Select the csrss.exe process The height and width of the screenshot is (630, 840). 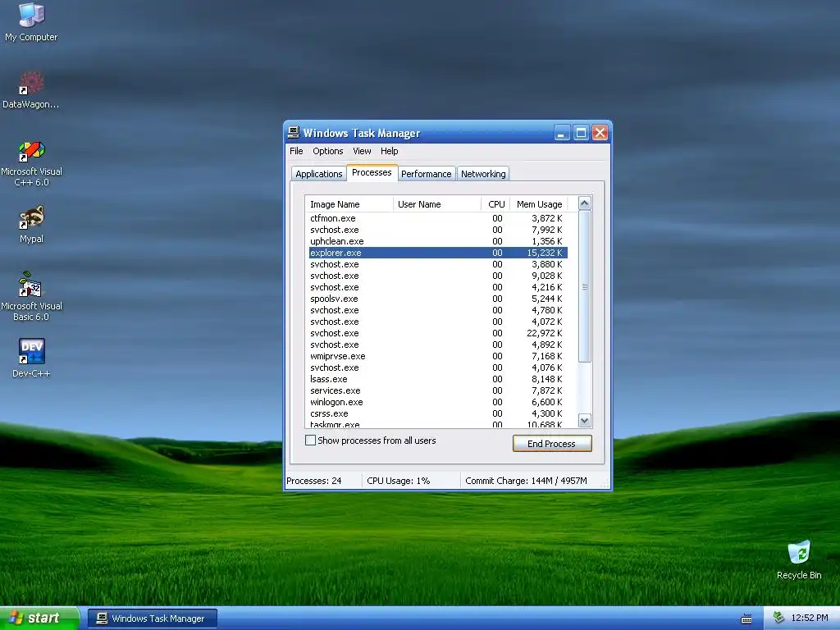click(x=438, y=413)
